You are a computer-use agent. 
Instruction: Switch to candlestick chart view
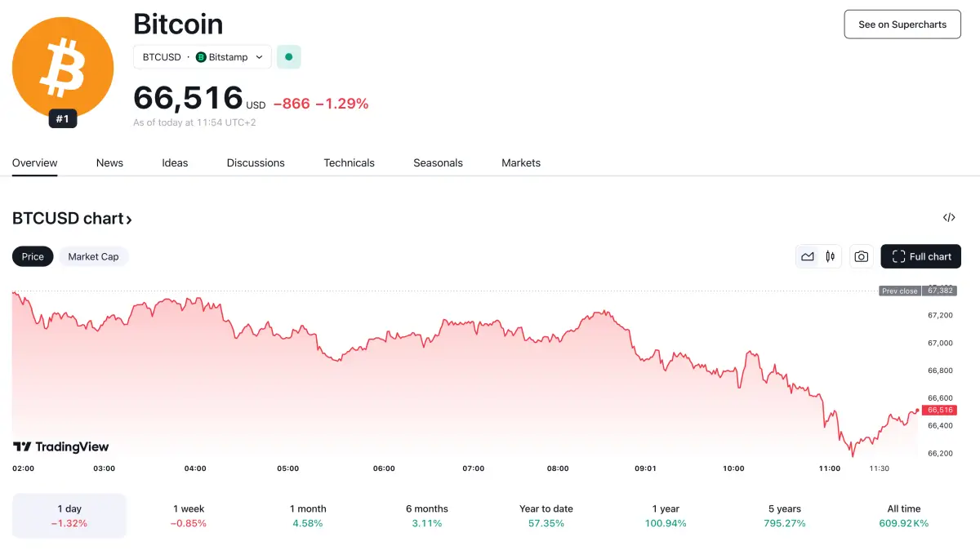[x=830, y=256]
